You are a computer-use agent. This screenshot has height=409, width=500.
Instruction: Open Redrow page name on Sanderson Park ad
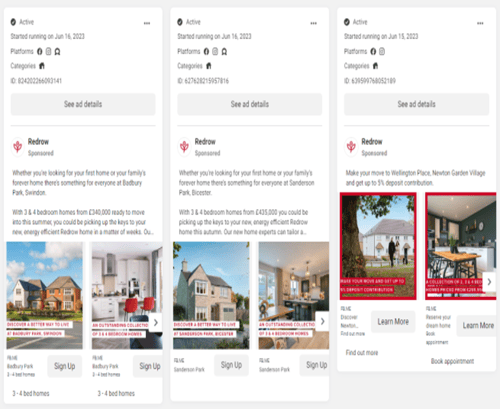205,142
